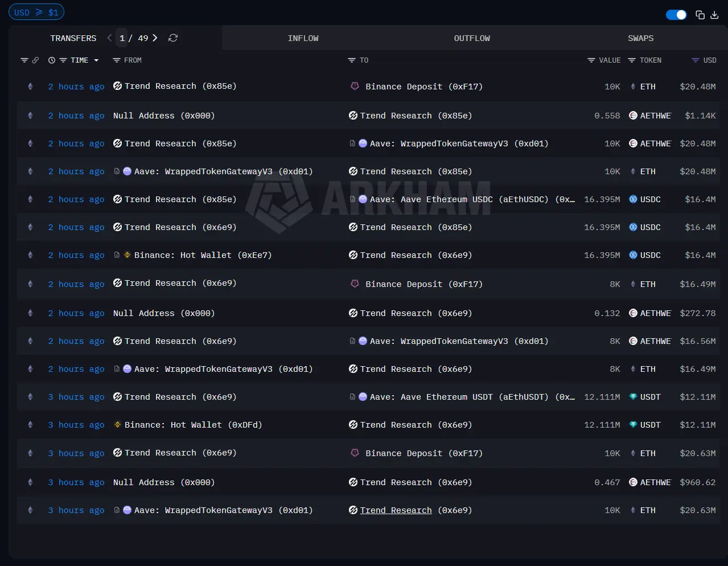Select the TRANSFERS tab

[73, 38]
